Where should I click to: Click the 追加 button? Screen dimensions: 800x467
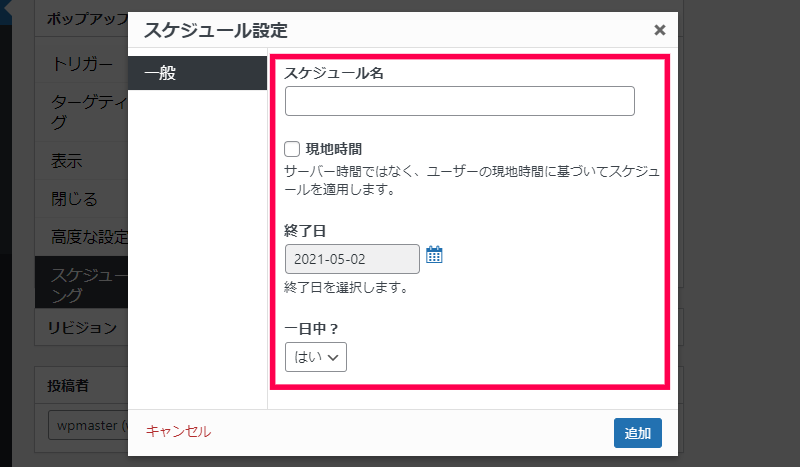pyautogui.click(x=638, y=433)
